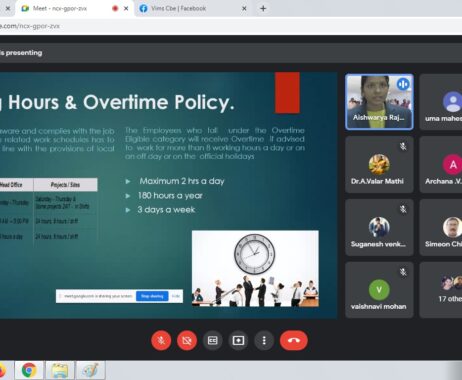
Task: Click the Meet icon on the Meet tab
Action: pos(25,9)
